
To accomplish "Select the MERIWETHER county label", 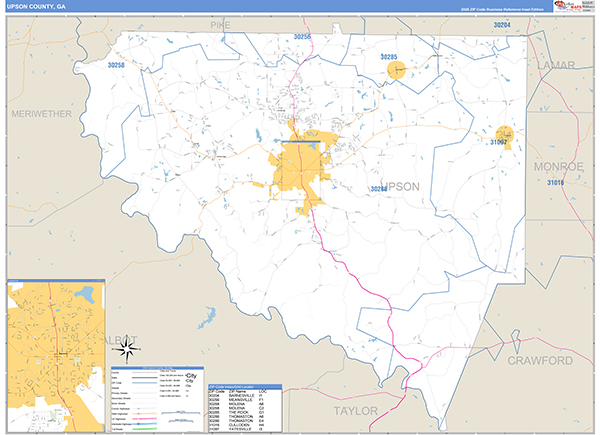I will [41, 114].
